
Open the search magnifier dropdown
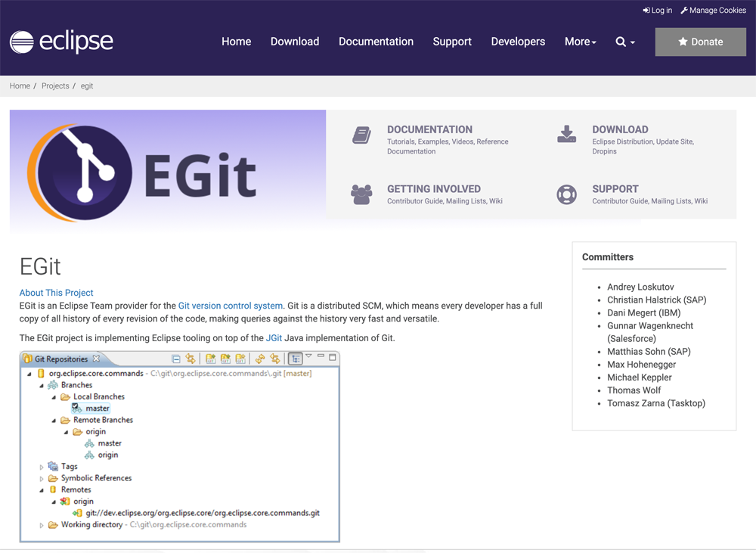pos(625,42)
